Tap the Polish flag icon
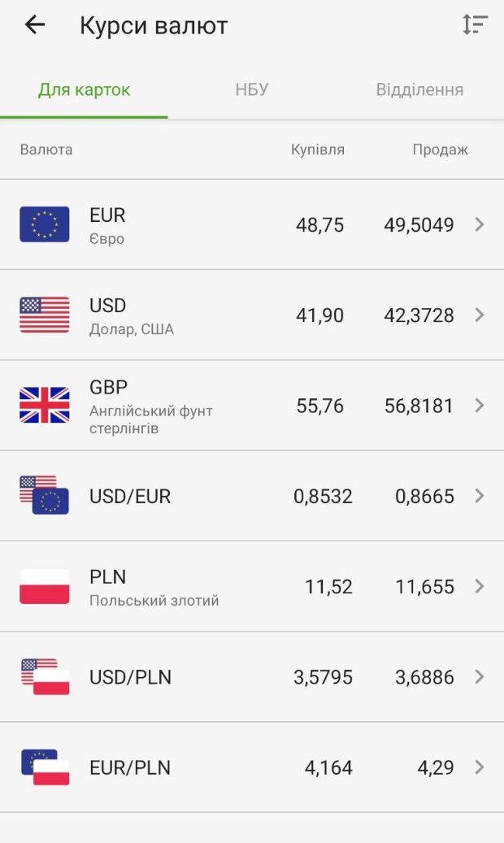Image resolution: width=504 pixels, height=843 pixels. (x=45, y=586)
